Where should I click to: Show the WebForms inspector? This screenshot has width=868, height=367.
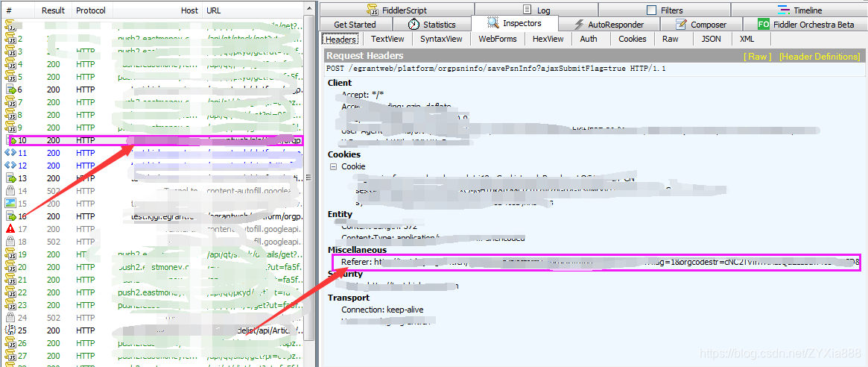(498, 39)
